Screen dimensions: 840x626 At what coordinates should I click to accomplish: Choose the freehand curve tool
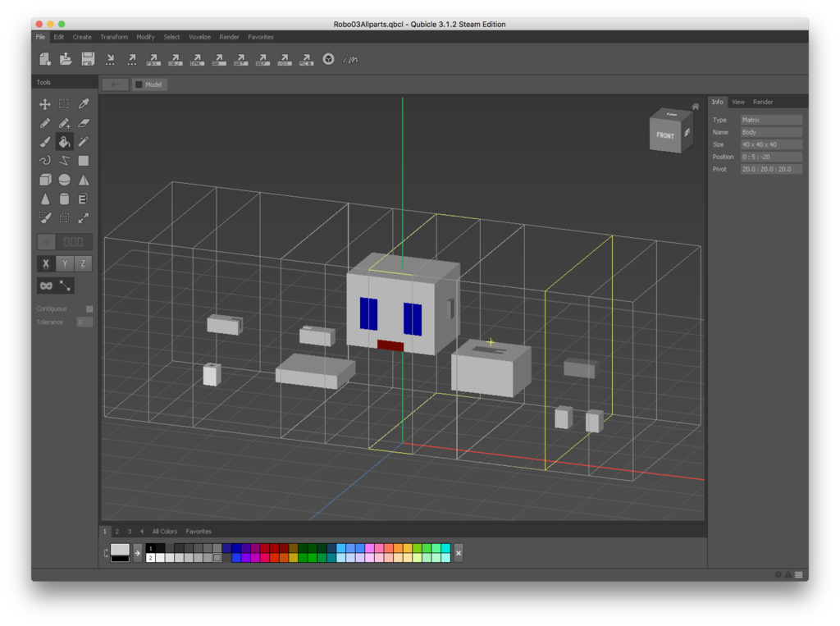coord(45,161)
